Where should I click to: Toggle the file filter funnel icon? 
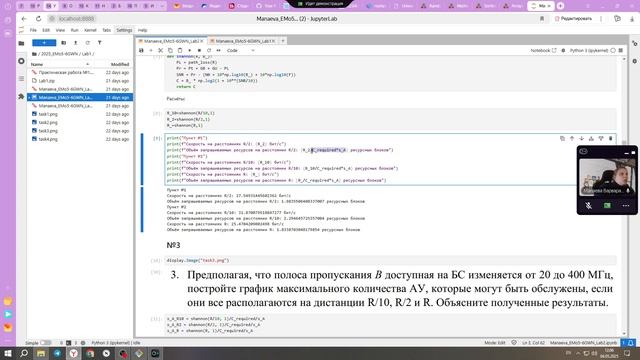[99, 42]
